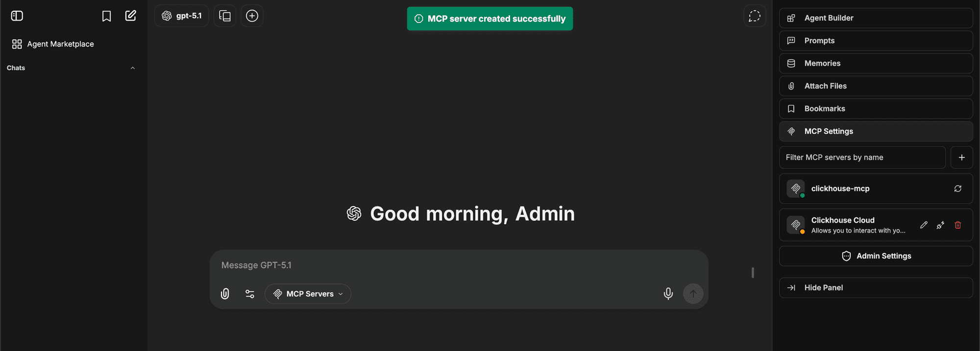Viewport: 980px width, 351px height.
Task: Click the Filter MCP servers by name field
Action: 862,158
